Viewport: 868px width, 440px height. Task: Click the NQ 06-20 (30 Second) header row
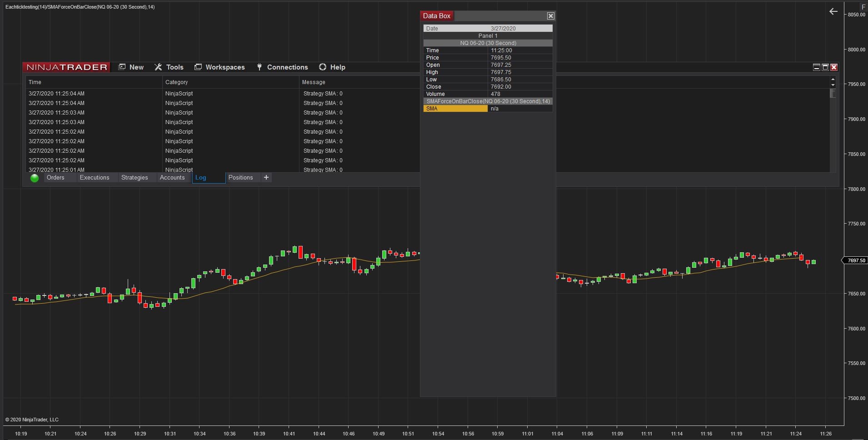click(x=488, y=43)
